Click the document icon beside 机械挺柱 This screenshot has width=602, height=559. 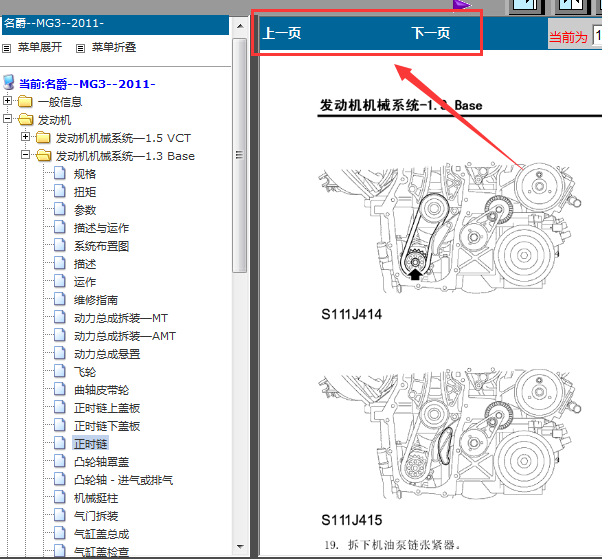pyautogui.click(x=60, y=498)
